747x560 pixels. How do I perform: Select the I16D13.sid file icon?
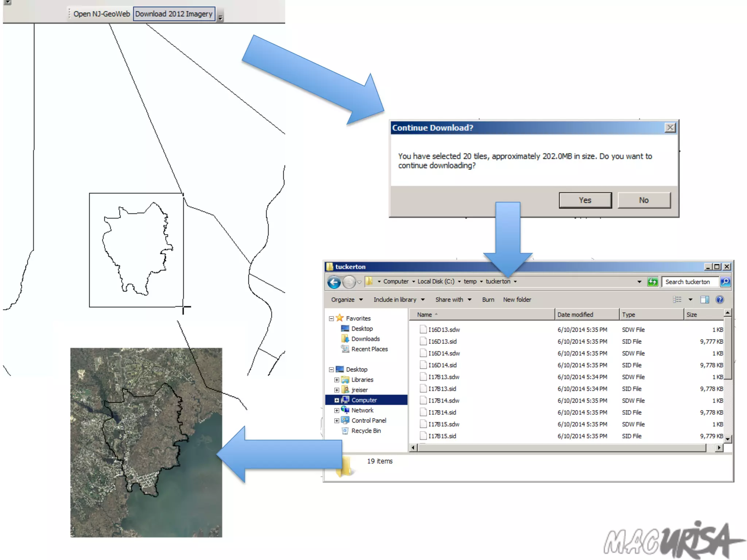[x=423, y=342]
